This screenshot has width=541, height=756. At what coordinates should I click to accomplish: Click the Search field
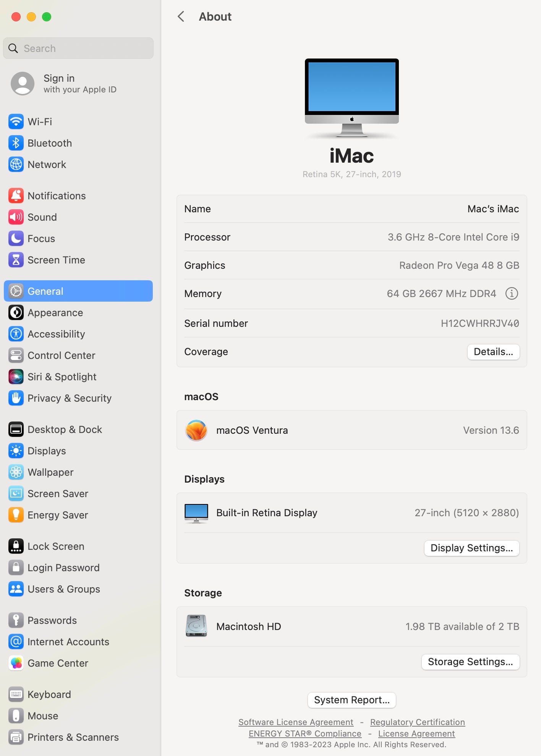[x=78, y=48]
